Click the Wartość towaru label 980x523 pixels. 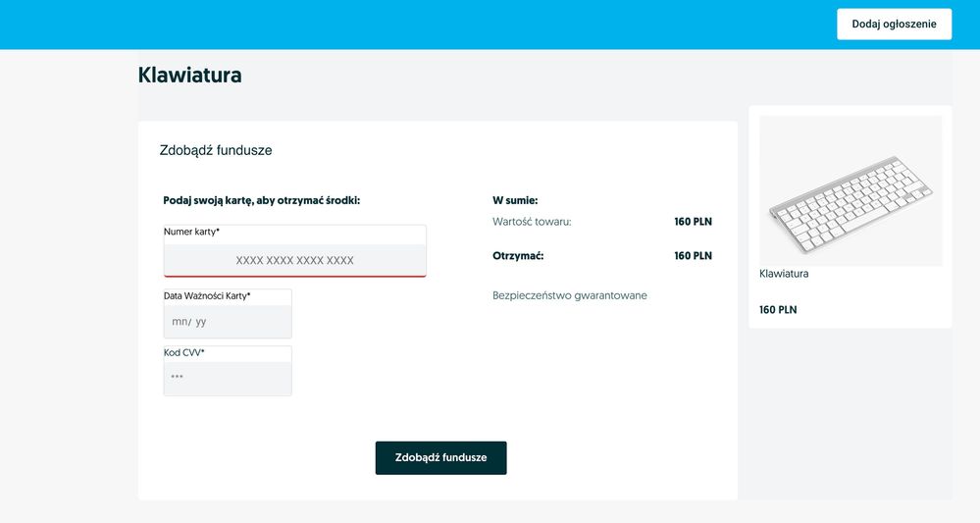click(532, 222)
